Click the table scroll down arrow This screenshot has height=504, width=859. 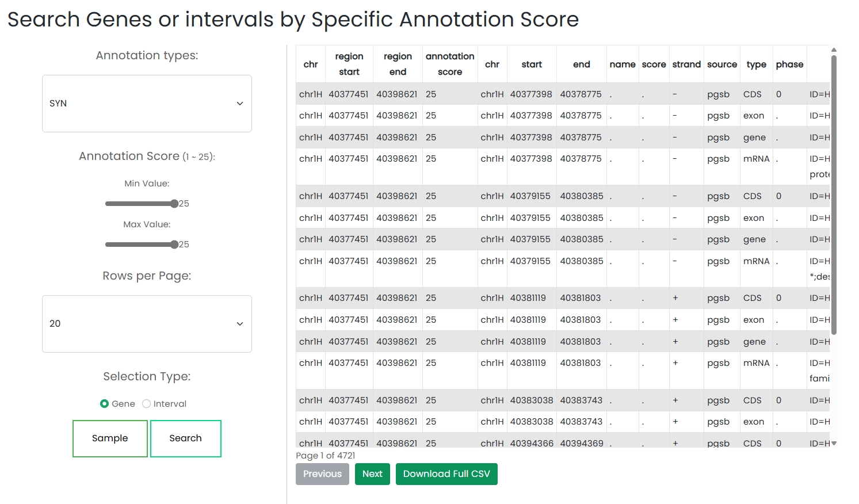point(834,443)
